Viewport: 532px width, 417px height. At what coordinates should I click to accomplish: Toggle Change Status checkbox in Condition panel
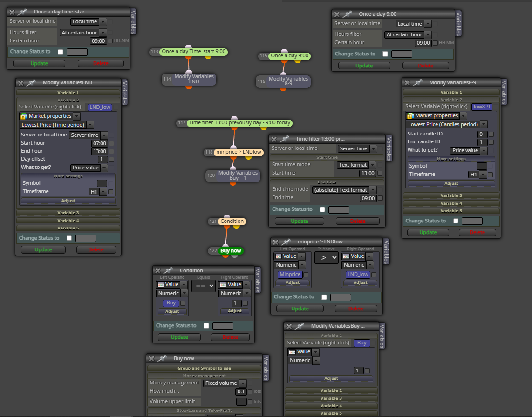tap(206, 325)
